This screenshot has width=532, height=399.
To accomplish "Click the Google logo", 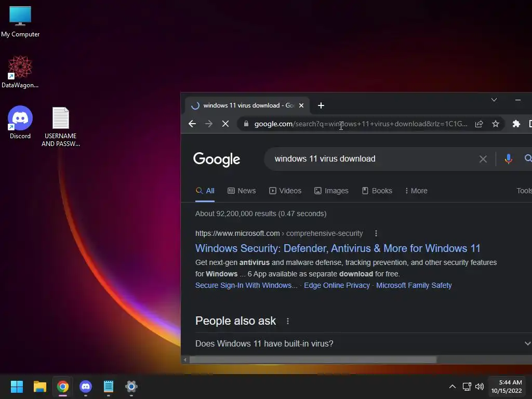I will click(x=217, y=159).
